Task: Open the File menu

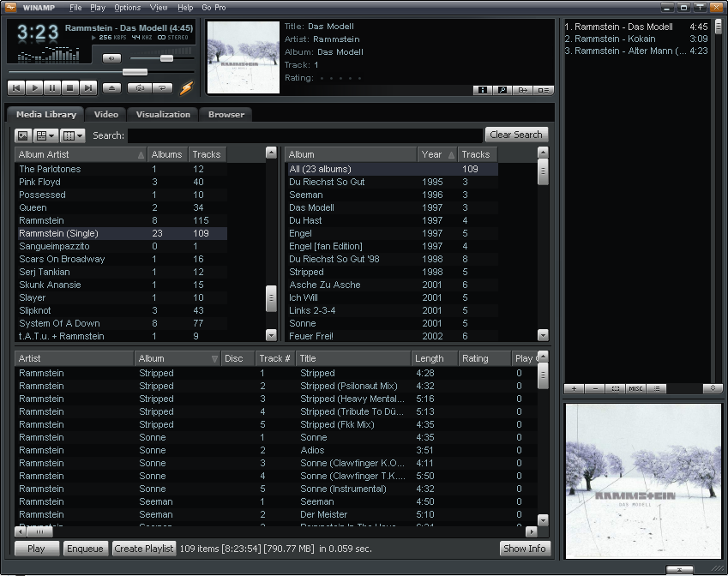Action: point(75,8)
